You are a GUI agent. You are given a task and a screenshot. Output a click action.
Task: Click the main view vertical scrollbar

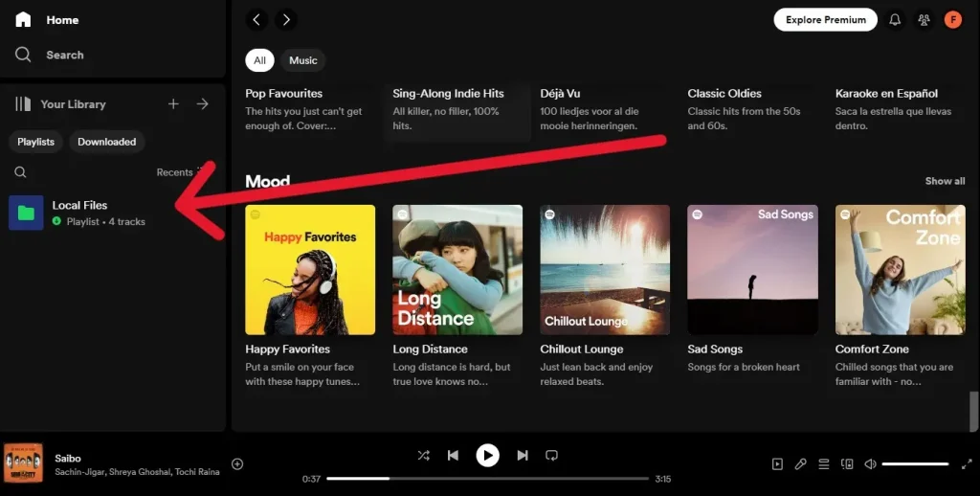(x=972, y=411)
